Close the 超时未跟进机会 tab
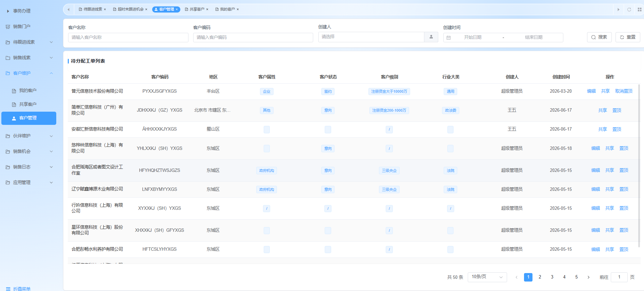644x291 pixels. tap(146, 9)
